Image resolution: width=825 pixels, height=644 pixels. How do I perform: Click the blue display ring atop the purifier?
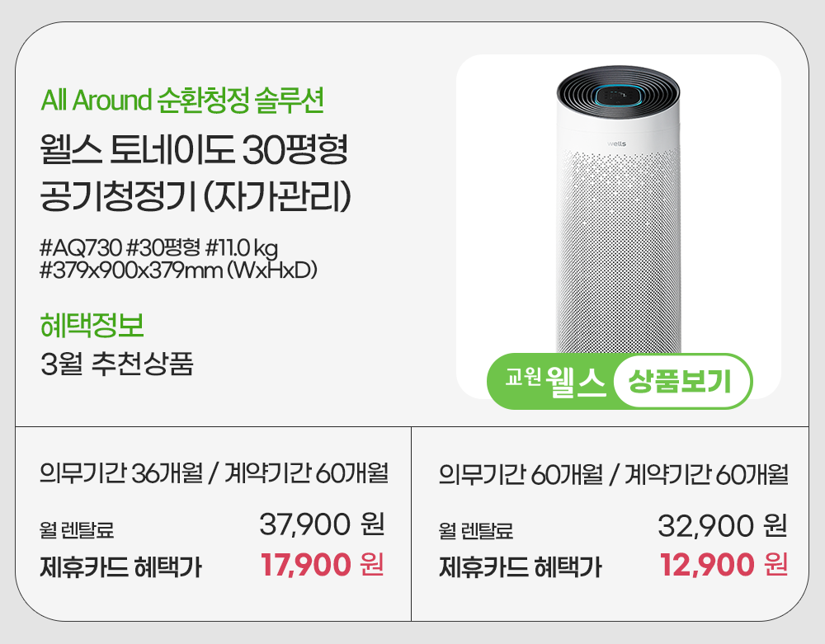[x=618, y=93]
